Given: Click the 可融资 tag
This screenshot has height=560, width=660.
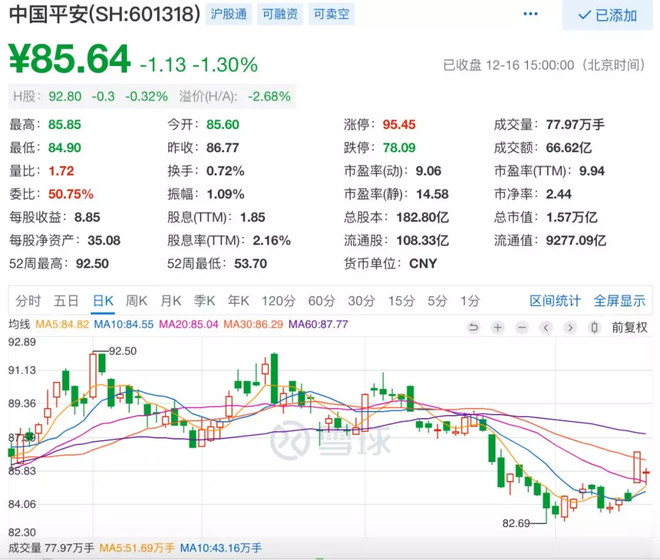Looking at the screenshot, I should point(280,14).
